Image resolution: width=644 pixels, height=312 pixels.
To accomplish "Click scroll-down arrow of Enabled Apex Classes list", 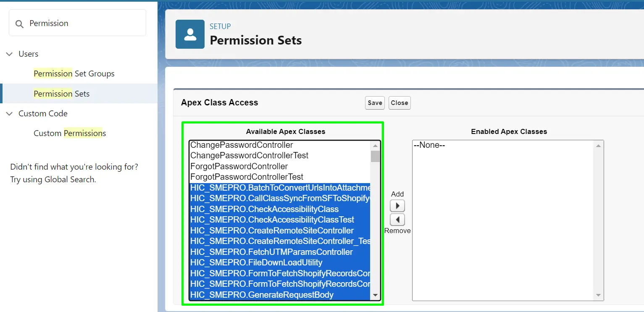I will (x=599, y=296).
